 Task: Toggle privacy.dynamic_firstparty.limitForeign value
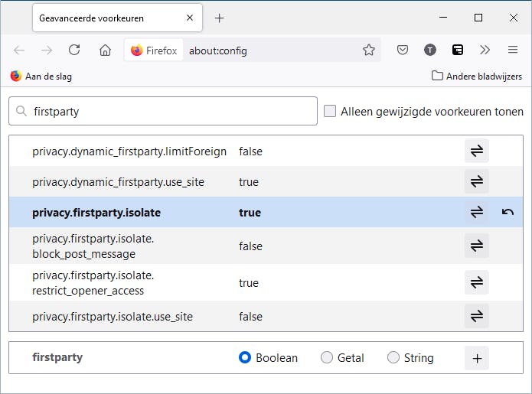(476, 151)
